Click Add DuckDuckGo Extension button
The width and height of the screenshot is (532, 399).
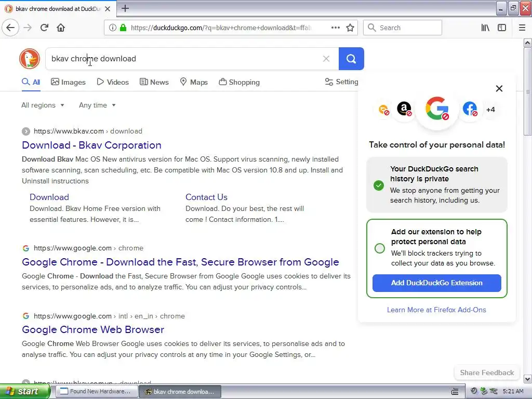[x=436, y=283]
